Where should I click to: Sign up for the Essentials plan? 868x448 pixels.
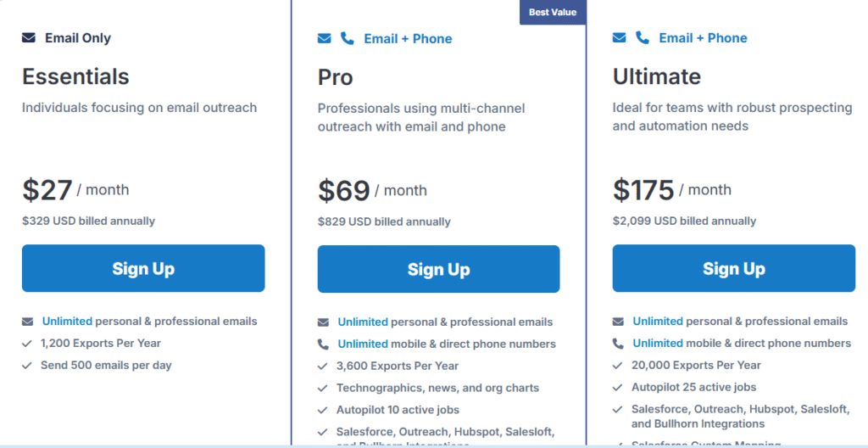143,269
